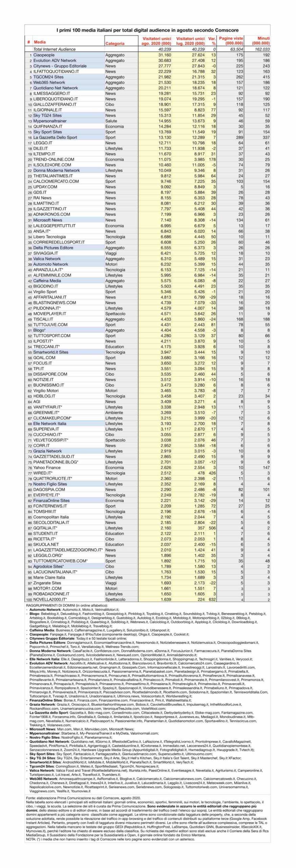The width and height of the screenshot is (296, 868).
Task: Click the 'Pagine viste' column header
Action: pos(231,41)
